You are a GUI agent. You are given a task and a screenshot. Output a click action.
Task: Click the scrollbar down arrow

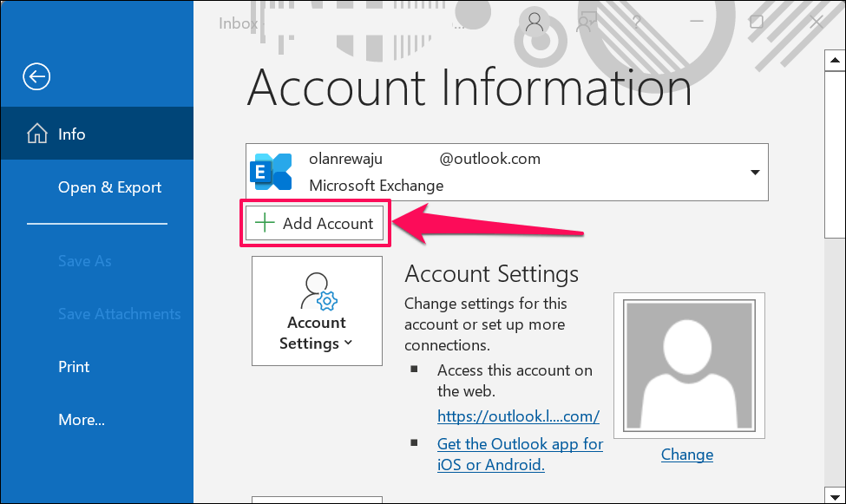point(835,496)
